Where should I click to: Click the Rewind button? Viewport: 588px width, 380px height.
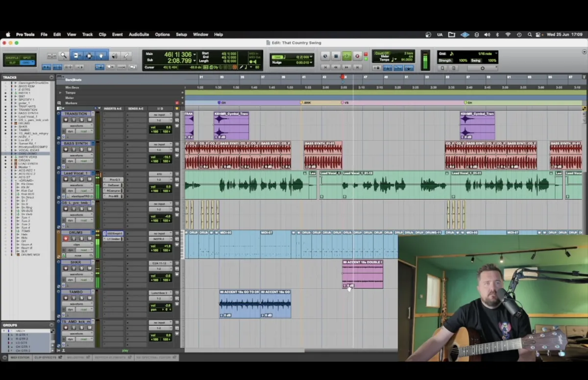[x=336, y=67]
